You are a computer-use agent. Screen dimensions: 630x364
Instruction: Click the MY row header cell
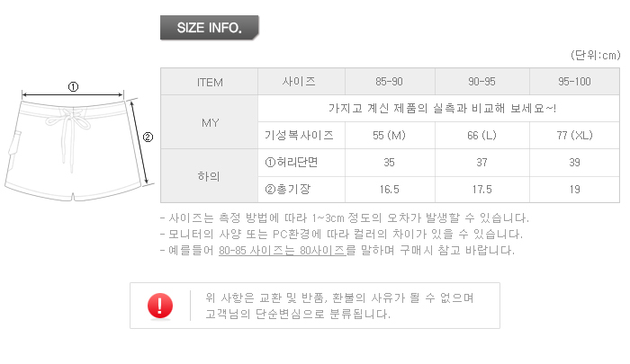point(209,122)
